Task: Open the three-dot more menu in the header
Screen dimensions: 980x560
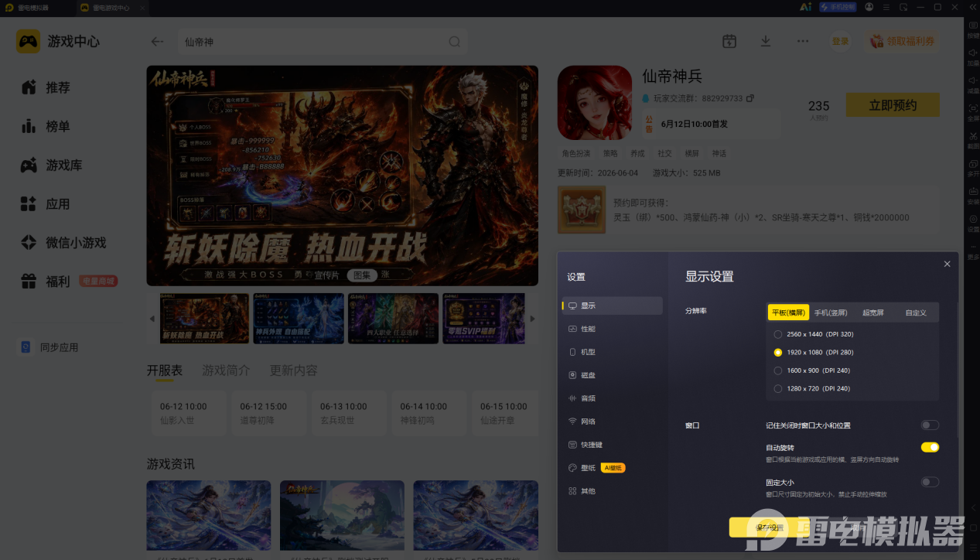Action: (x=803, y=41)
